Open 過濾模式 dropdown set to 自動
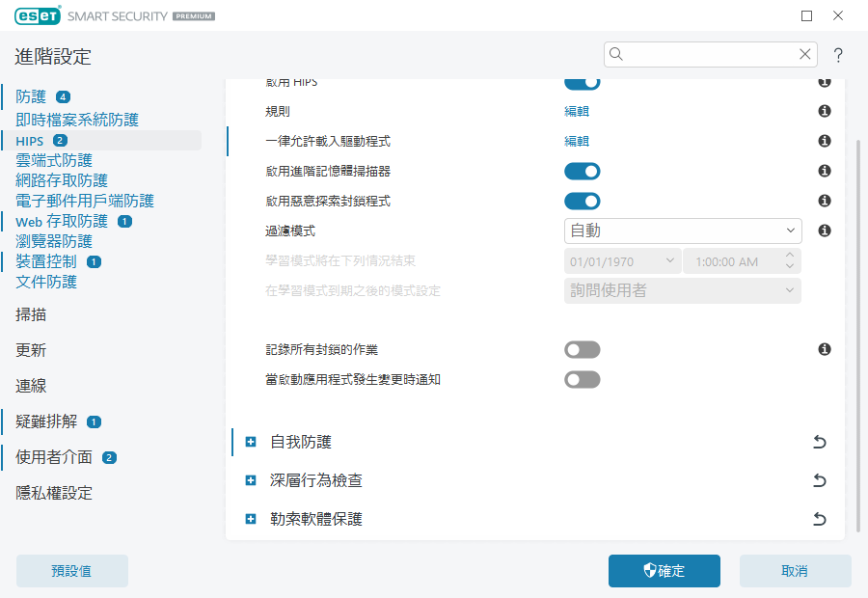Viewport: 868px width, 598px height. (682, 231)
